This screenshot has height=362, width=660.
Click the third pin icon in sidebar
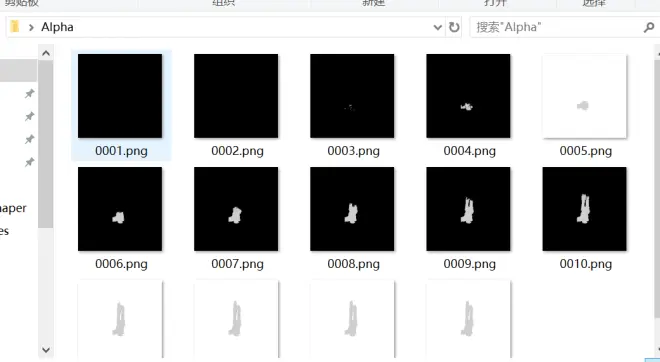[29, 139]
